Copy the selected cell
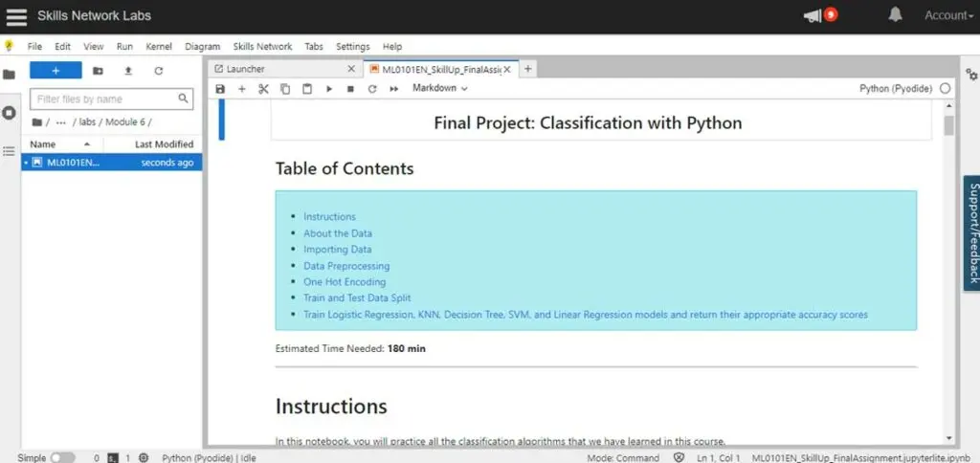This screenshot has width=980, height=463. (x=285, y=89)
